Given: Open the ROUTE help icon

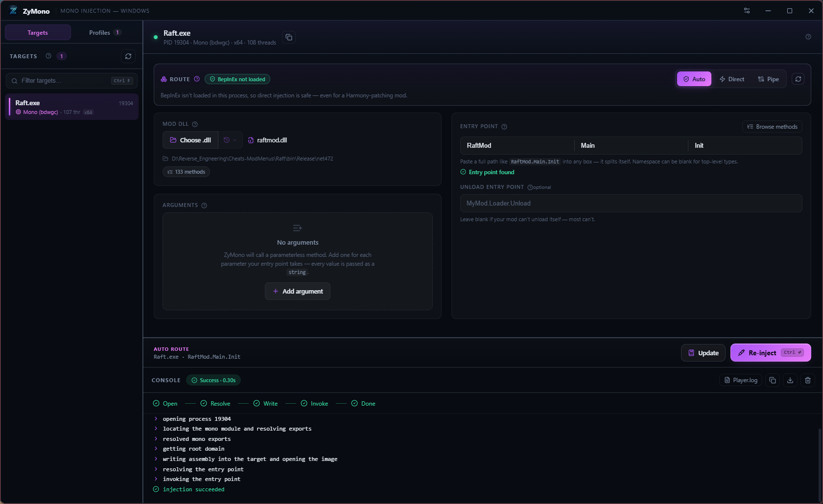Looking at the screenshot, I should tap(197, 79).
